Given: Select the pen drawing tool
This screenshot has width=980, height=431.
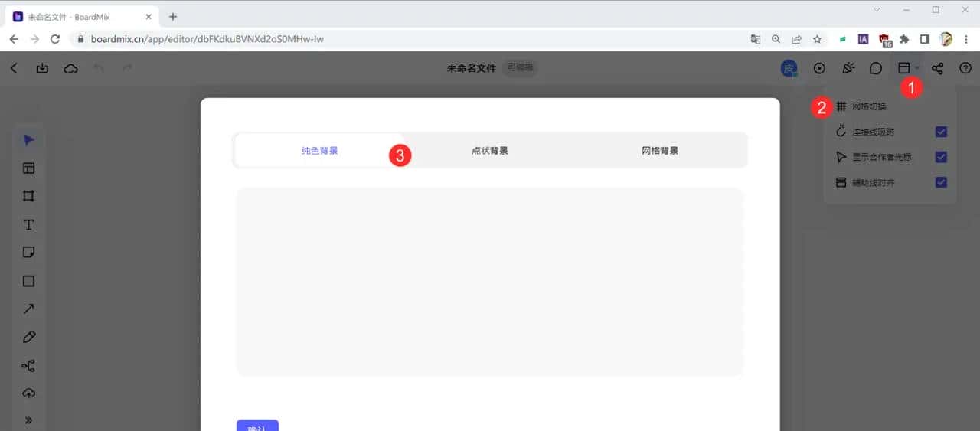Looking at the screenshot, I should [29, 337].
